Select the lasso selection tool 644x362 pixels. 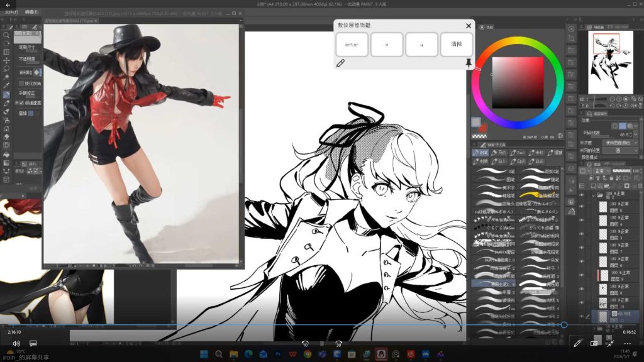(6, 69)
